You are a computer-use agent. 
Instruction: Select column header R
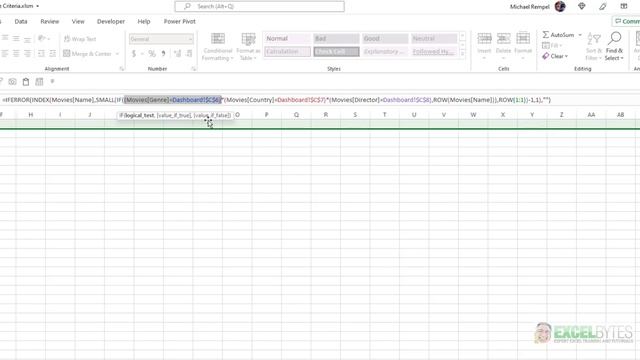(x=326, y=115)
